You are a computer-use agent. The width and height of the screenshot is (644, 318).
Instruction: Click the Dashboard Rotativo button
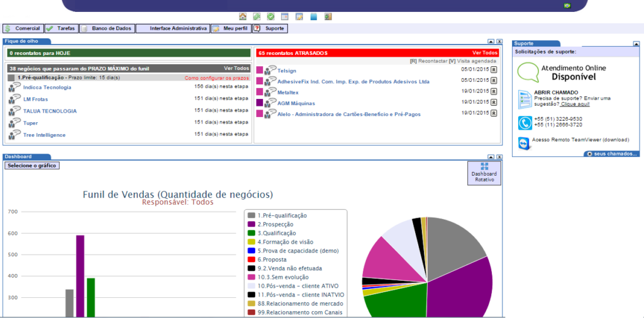pos(484,173)
